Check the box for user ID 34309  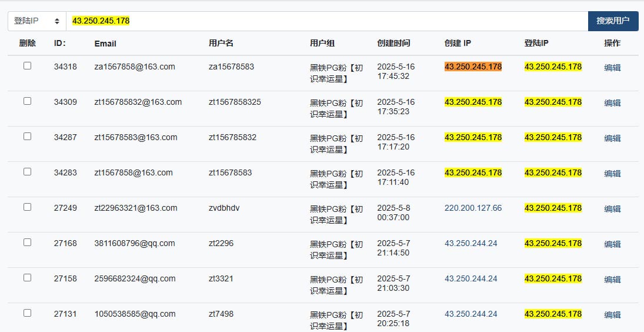click(x=28, y=101)
